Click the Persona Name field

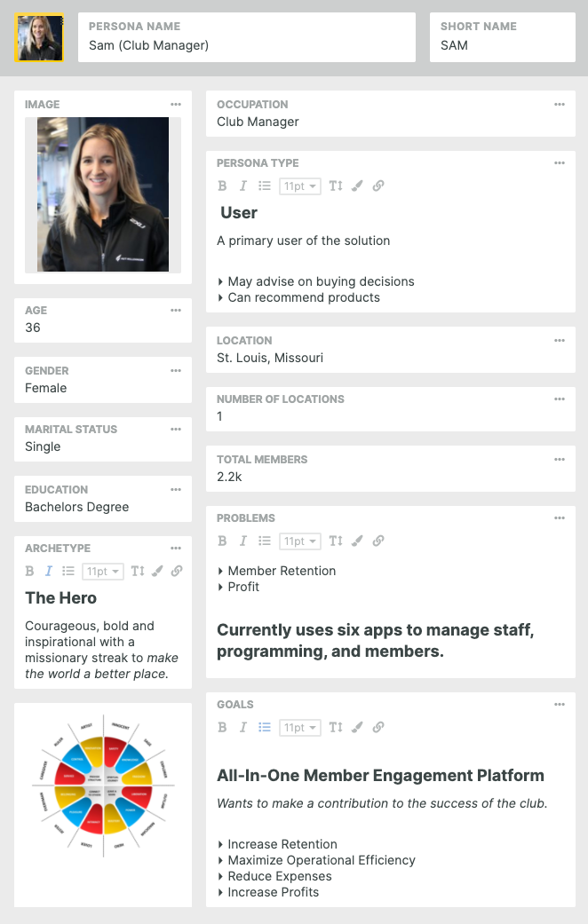point(247,45)
